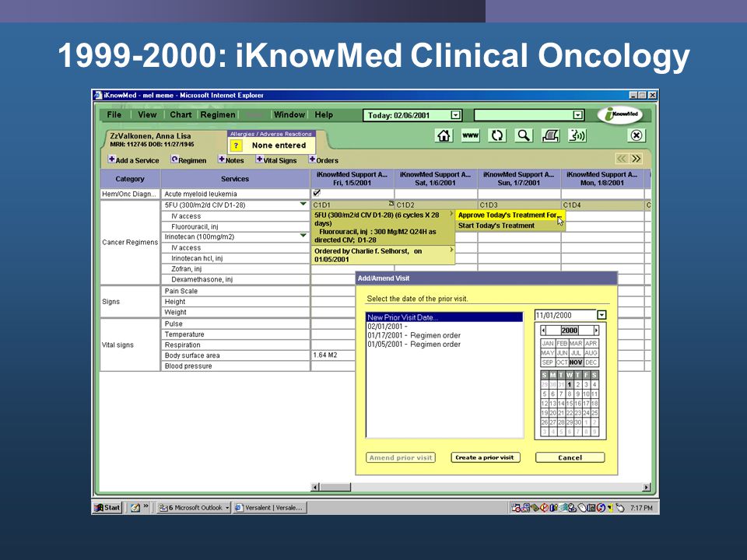
Task: Click the plus icon for Orders
Action: (312, 159)
